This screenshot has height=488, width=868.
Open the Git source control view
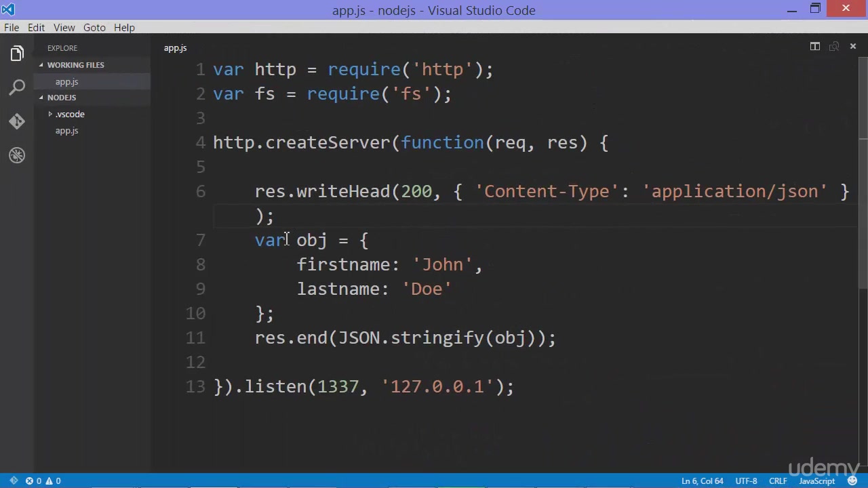click(17, 121)
